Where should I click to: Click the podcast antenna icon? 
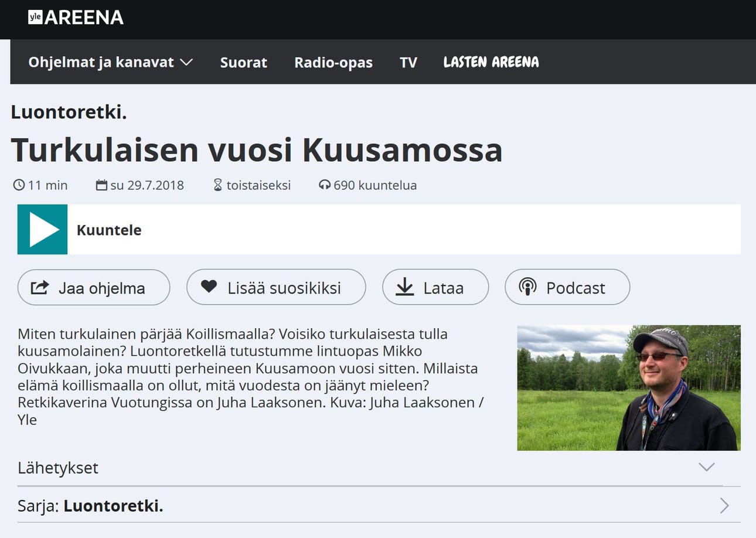tap(527, 287)
